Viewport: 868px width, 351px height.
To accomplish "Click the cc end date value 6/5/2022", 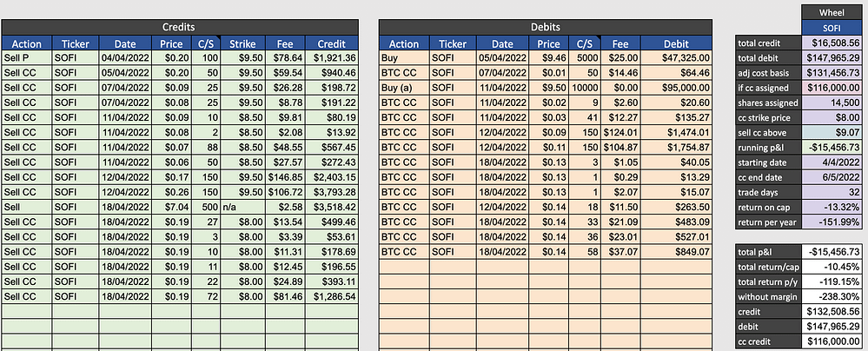I will (832, 177).
